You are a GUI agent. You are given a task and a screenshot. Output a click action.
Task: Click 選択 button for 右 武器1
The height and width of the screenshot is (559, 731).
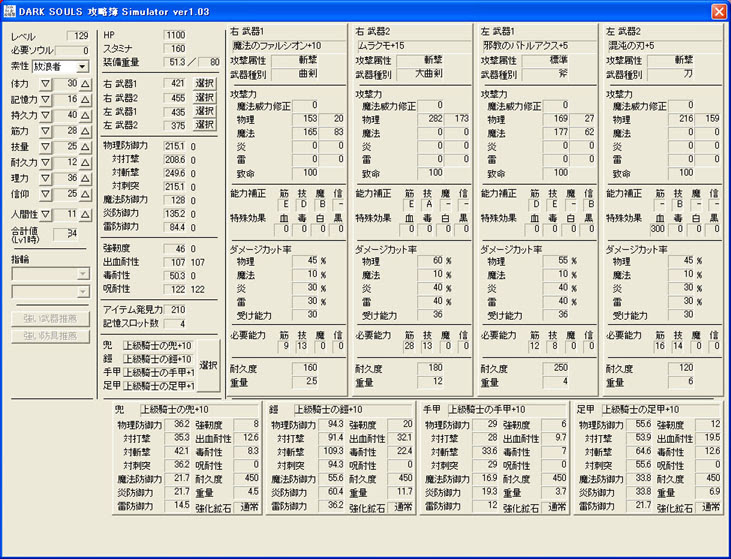tap(205, 83)
